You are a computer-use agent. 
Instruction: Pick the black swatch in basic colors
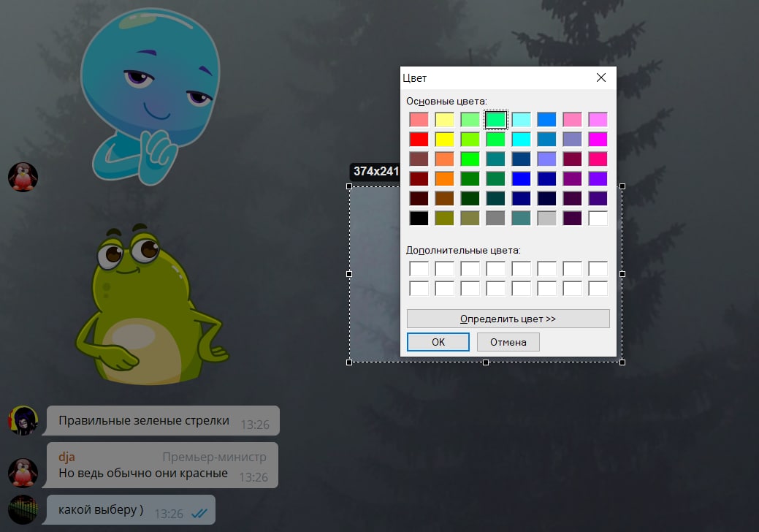click(x=419, y=218)
